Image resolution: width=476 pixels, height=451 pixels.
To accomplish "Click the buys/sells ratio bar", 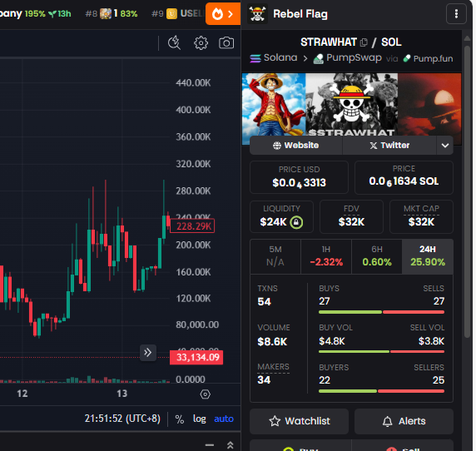I will 382,312.
